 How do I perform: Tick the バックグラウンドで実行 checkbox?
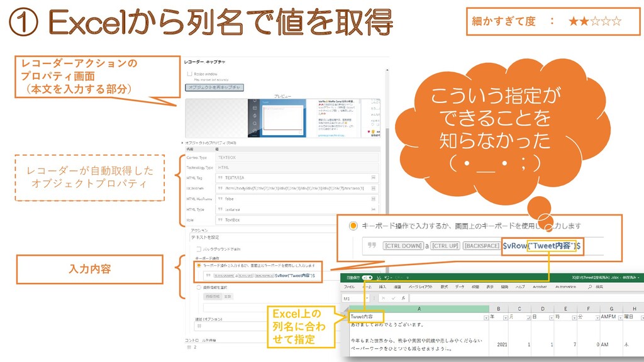pyautogui.click(x=199, y=249)
